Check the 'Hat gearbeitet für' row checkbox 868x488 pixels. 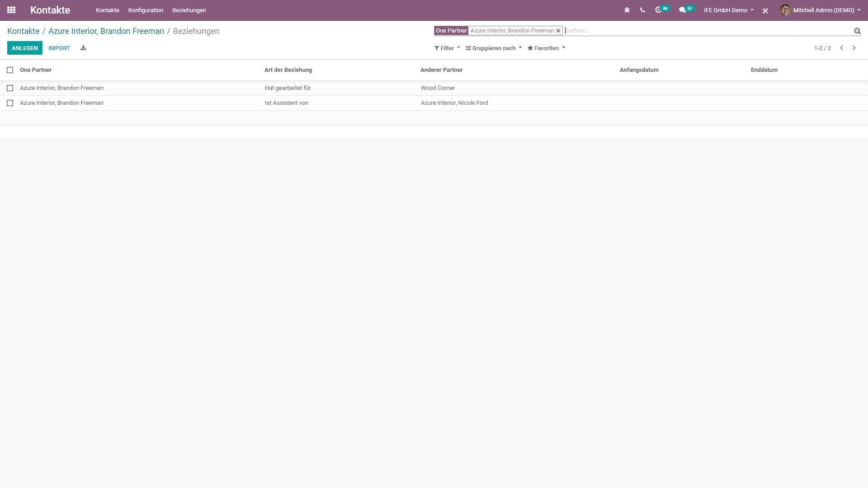click(x=10, y=88)
